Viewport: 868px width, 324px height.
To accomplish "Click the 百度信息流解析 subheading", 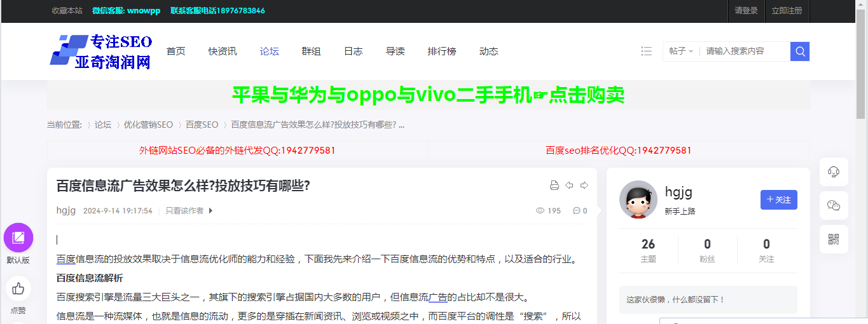I will coord(90,278).
